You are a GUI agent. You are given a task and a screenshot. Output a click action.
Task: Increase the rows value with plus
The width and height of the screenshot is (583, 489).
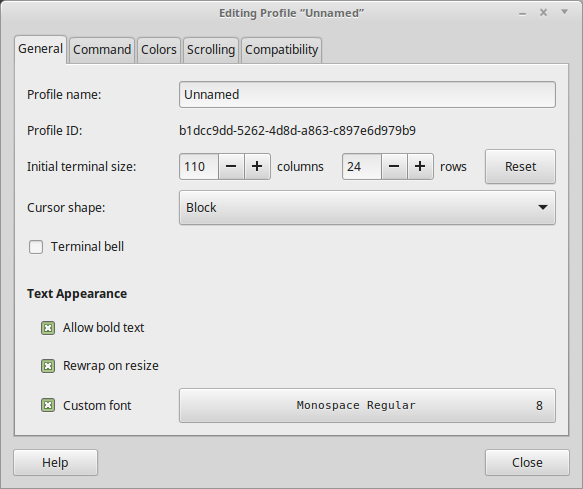coord(421,167)
